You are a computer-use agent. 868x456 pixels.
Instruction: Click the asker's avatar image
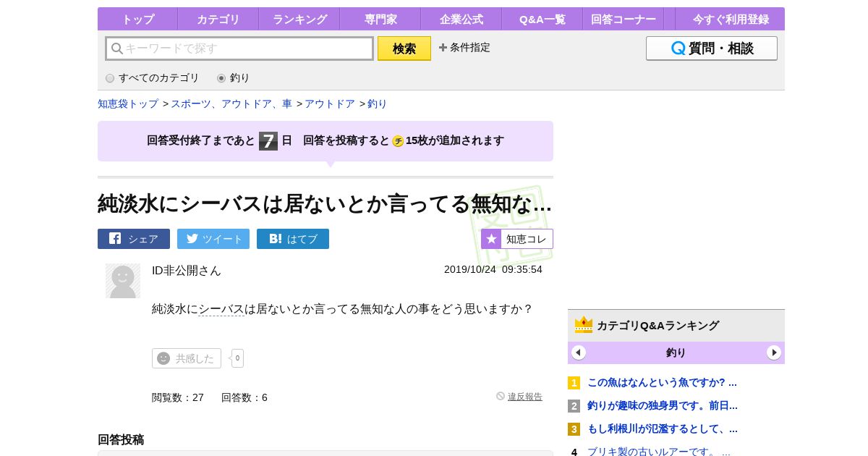point(123,281)
